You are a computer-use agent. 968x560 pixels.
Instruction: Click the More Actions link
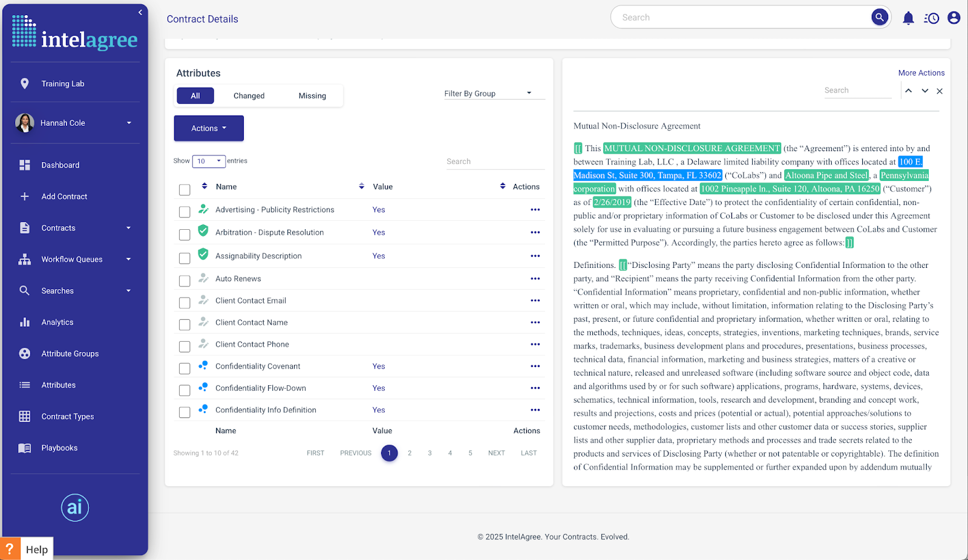921,73
